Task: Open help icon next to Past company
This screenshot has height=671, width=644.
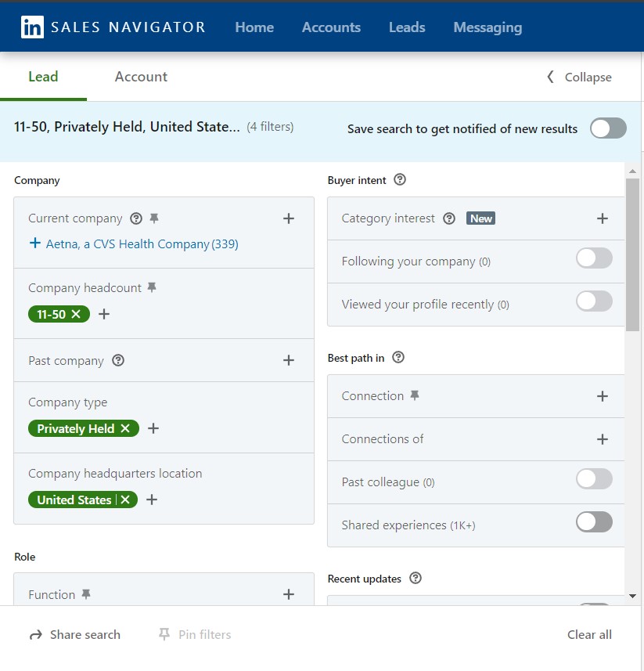Action: pyautogui.click(x=118, y=360)
